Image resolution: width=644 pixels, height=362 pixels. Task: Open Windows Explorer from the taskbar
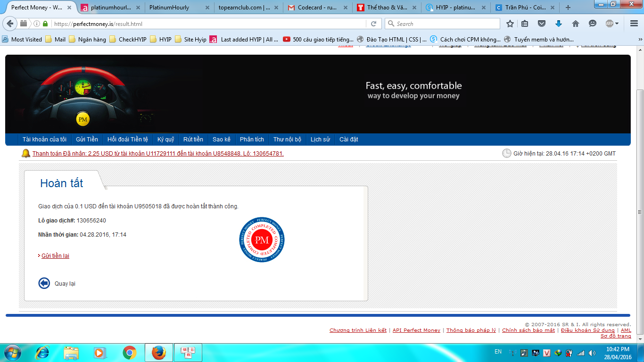[x=71, y=353]
